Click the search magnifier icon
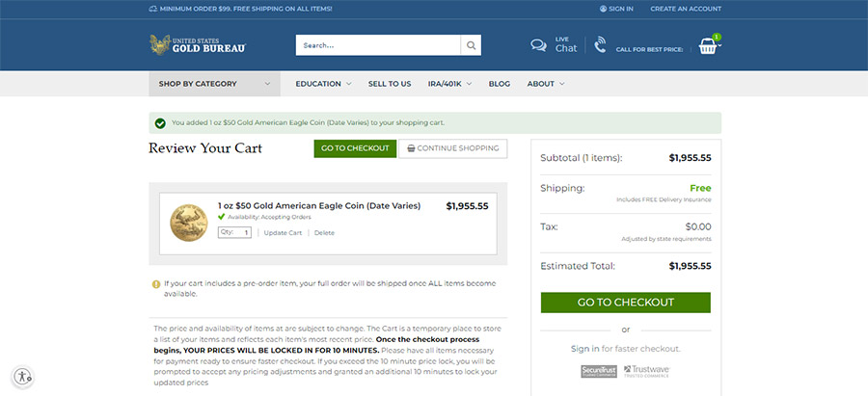 471,45
